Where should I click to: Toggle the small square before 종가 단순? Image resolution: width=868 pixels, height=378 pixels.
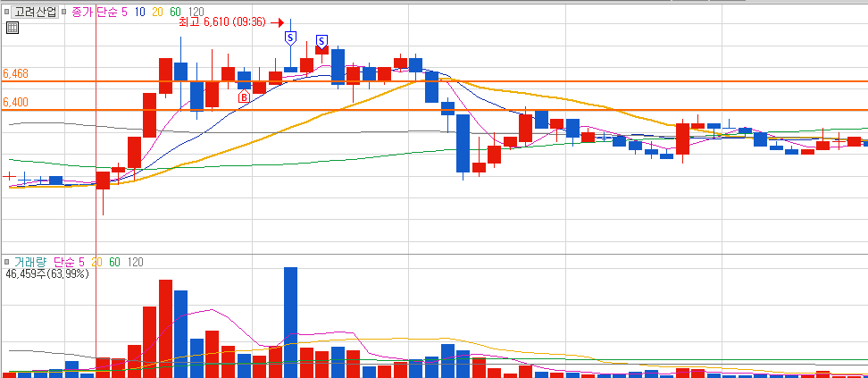coord(65,13)
